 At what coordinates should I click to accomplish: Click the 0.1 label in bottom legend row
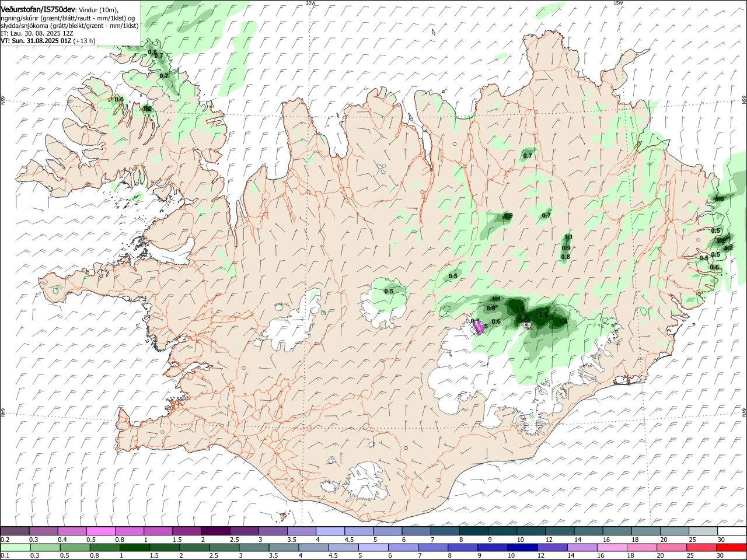click(5, 556)
